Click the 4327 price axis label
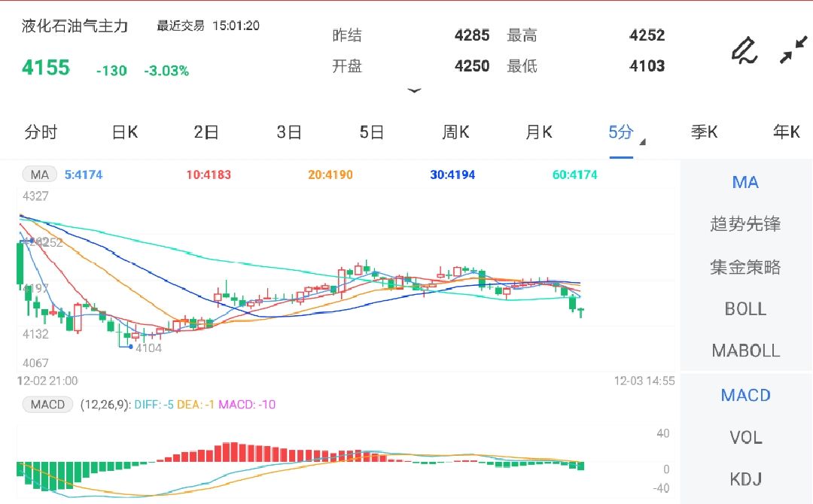This screenshot has height=504, width=813. (x=35, y=196)
